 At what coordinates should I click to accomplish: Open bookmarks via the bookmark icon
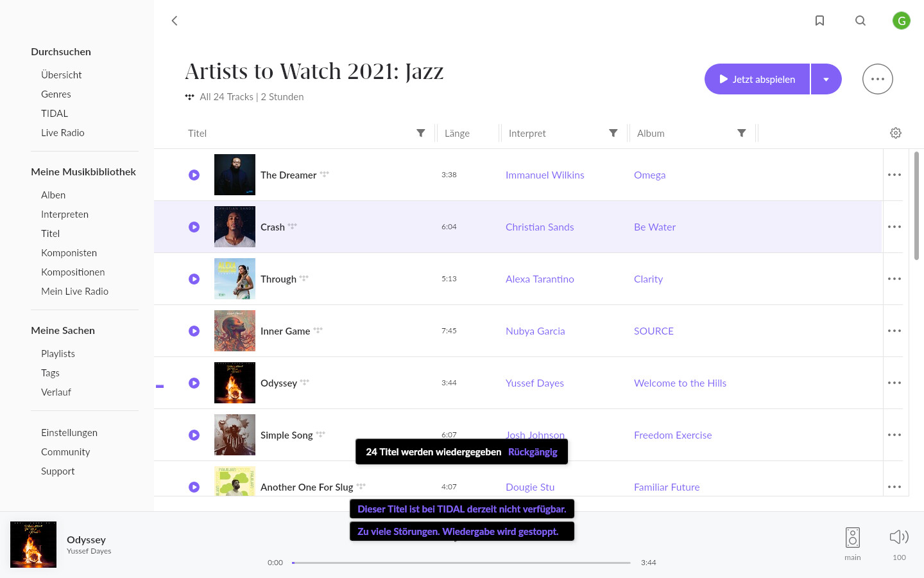point(819,21)
